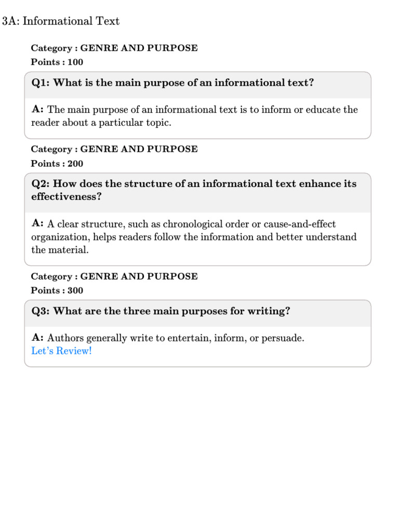Click the "Points : 100" label
399x532 pixels.
[x=57, y=62]
